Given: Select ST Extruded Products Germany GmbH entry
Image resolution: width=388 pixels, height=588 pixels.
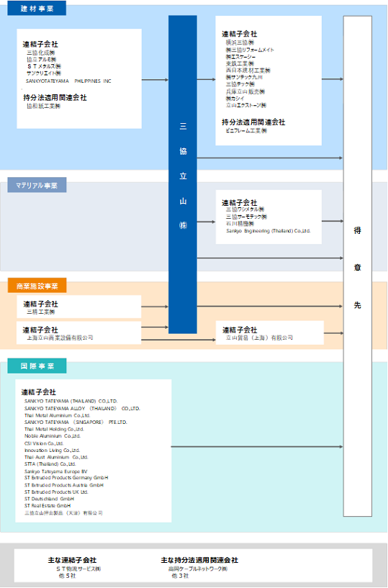Looking at the screenshot, I should point(66,478).
